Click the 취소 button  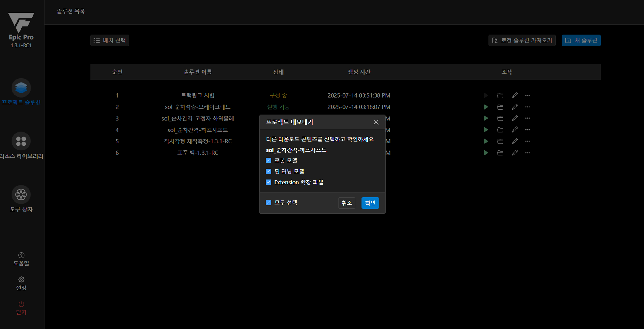pos(346,203)
